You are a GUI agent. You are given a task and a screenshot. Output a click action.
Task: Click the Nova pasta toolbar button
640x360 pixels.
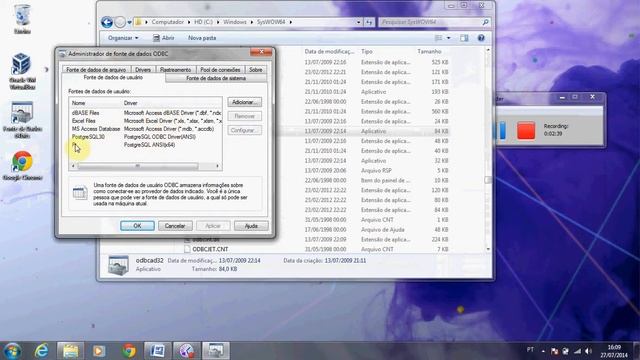202,38
